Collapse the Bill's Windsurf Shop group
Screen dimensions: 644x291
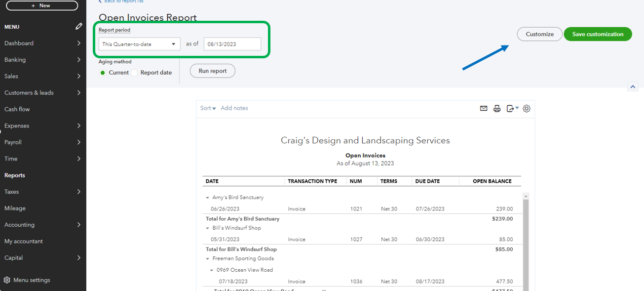click(208, 228)
